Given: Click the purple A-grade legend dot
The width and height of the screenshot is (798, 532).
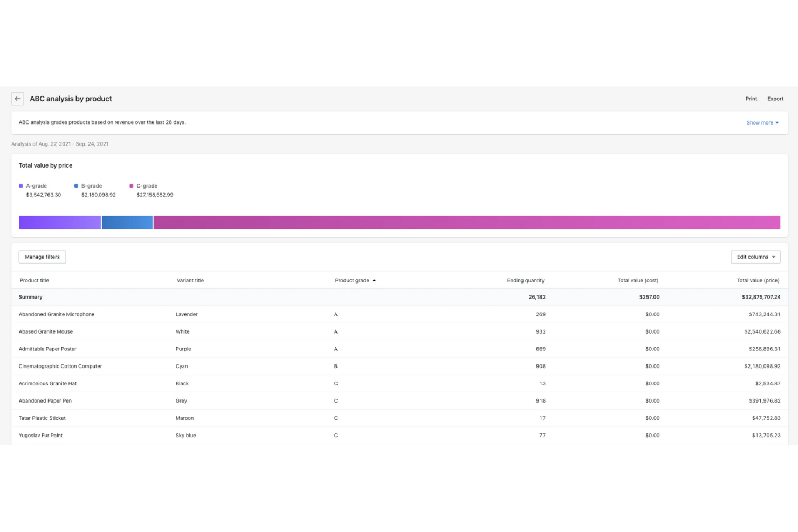Looking at the screenshot, I should click(x=21, y=186).
